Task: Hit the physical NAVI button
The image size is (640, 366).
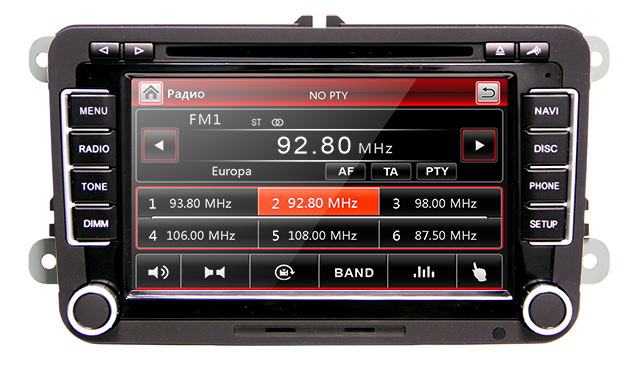Action: click(546, 111)
